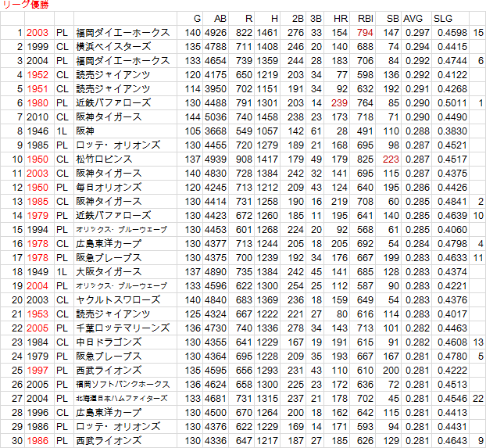The image size is (486, 448).
Task: Click year 1994 cell
Action: point(38,230)
